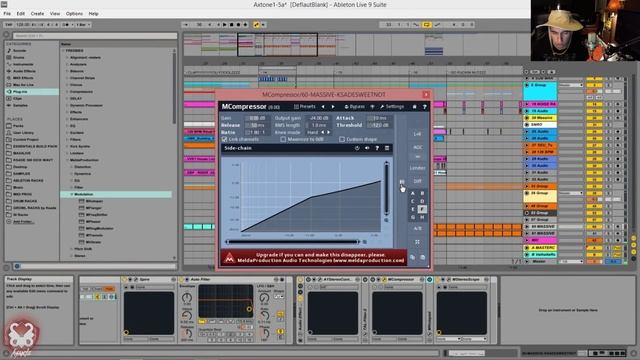Collapse the Modulation subfolder
The image size is (640, 360).
71,194
